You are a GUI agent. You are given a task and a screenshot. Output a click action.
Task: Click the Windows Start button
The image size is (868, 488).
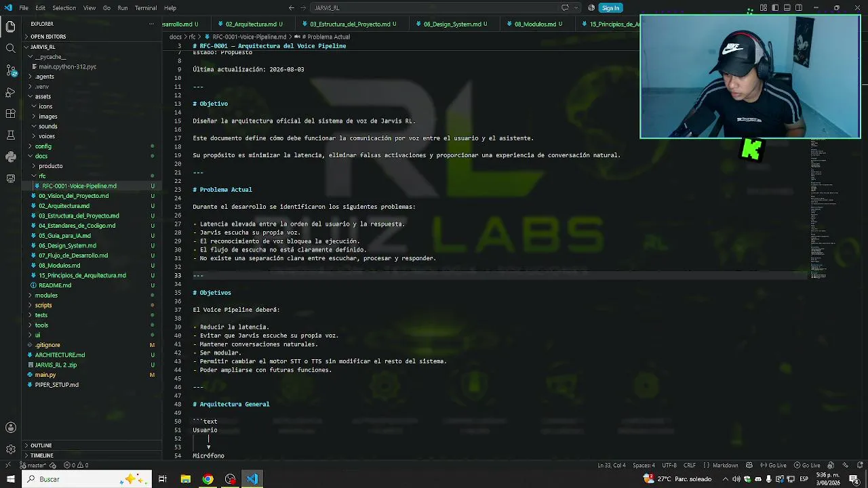pyautogui.click(x=10, y=479)
